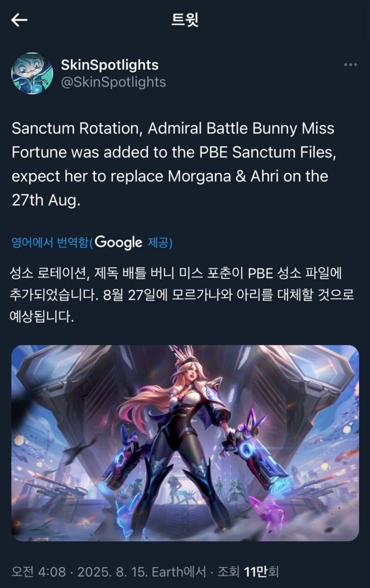Go back using the left arrow
This screenshot has height=588, width=370.
point(19,19)
